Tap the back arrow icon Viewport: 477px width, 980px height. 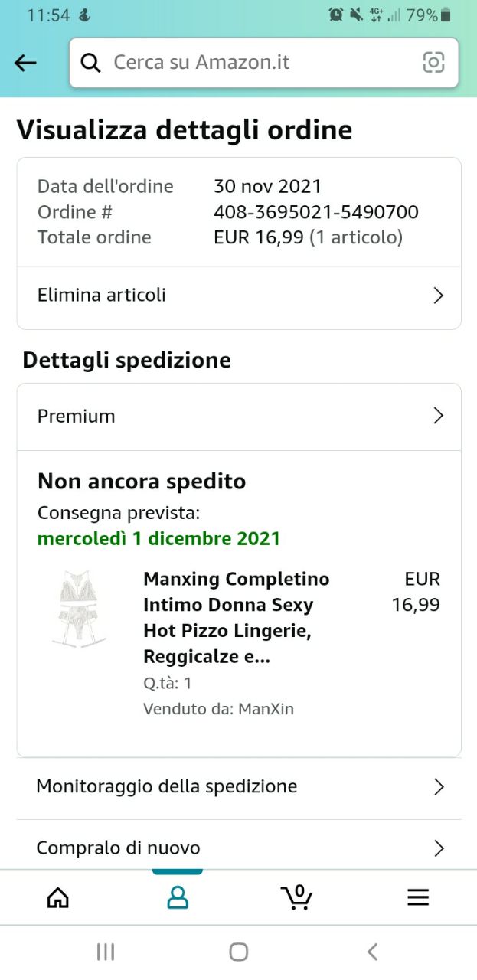(25, 63)
